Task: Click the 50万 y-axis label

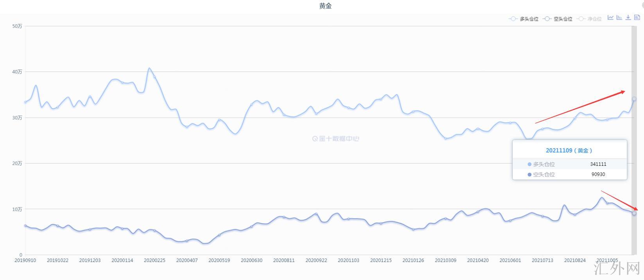Action: click(17, 26)
